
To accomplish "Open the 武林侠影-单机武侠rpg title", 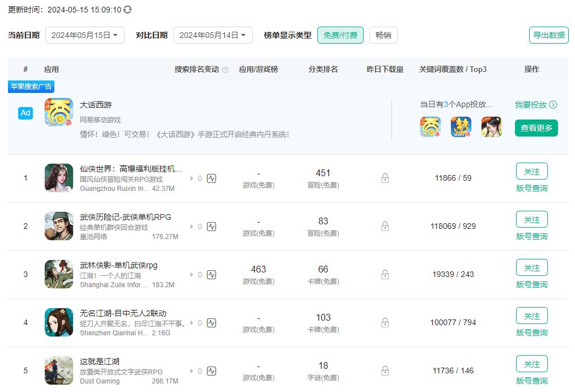I will pyautogui.click(x=118, y=265).
